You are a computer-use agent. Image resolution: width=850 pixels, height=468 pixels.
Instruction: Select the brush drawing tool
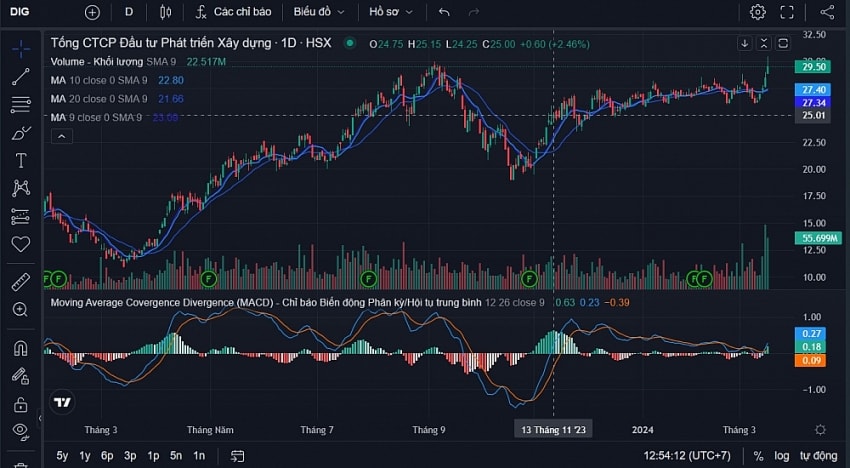pos(21,133)
